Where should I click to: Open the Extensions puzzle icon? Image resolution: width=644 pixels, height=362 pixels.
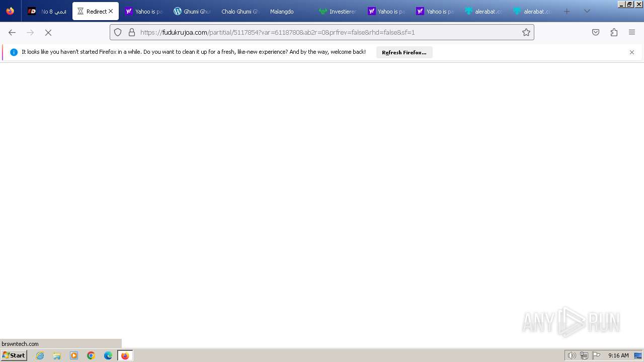click(x=614, y=32)
